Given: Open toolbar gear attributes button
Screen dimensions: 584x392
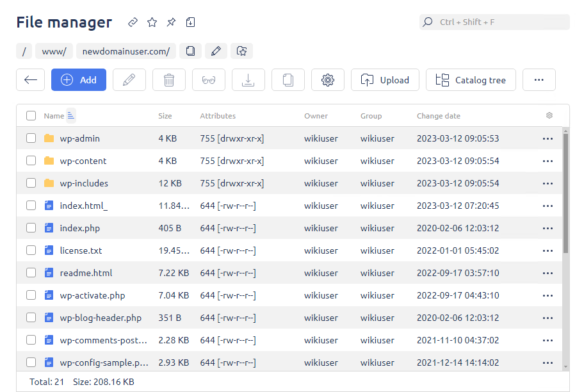Looking at the screenshot, I should (x=328, y=79).
